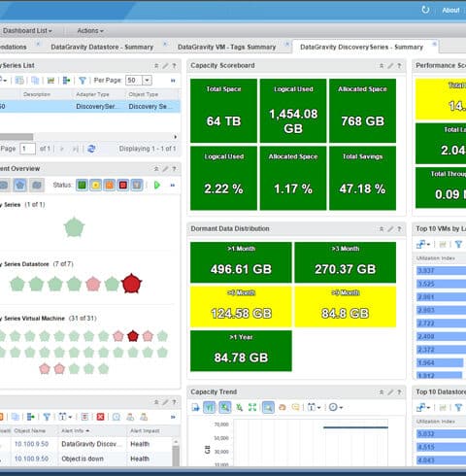Collapse the Dormant Data Distribution widget
The height and width of the screenshot is (476, 466).
click(x=382, y=229)
